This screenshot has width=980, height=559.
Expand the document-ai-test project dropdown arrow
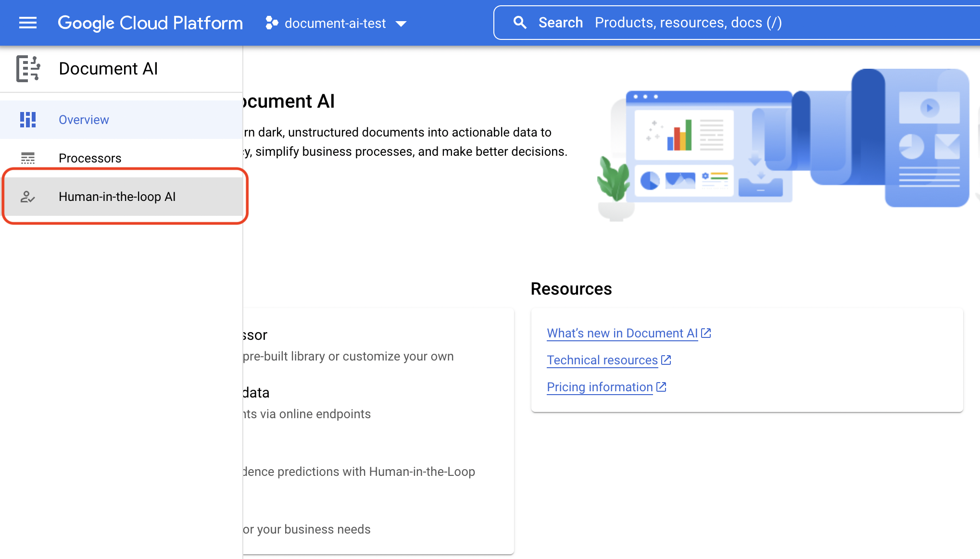[x=401, y=24]
